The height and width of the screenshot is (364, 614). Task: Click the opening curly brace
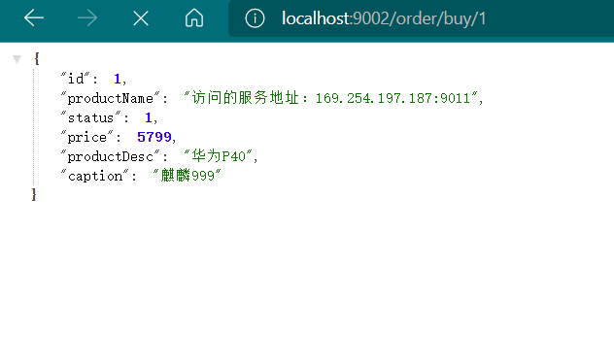click(x=37, y=58)
